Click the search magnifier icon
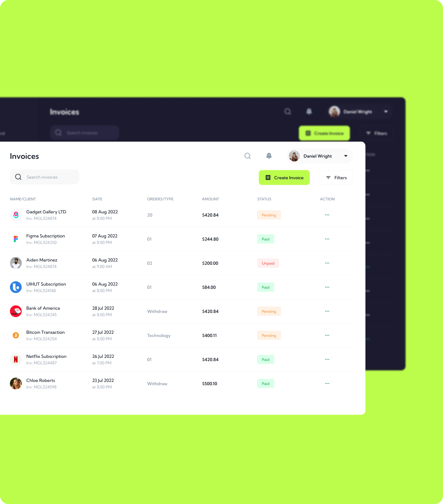The height and width of the screenshot is (504, 443). (248, 156)
